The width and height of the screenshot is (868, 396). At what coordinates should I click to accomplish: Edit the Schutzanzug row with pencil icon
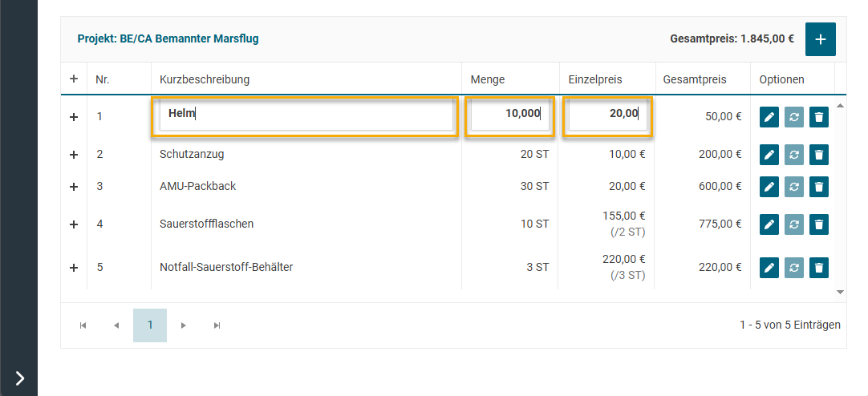(x=769, y=155)
